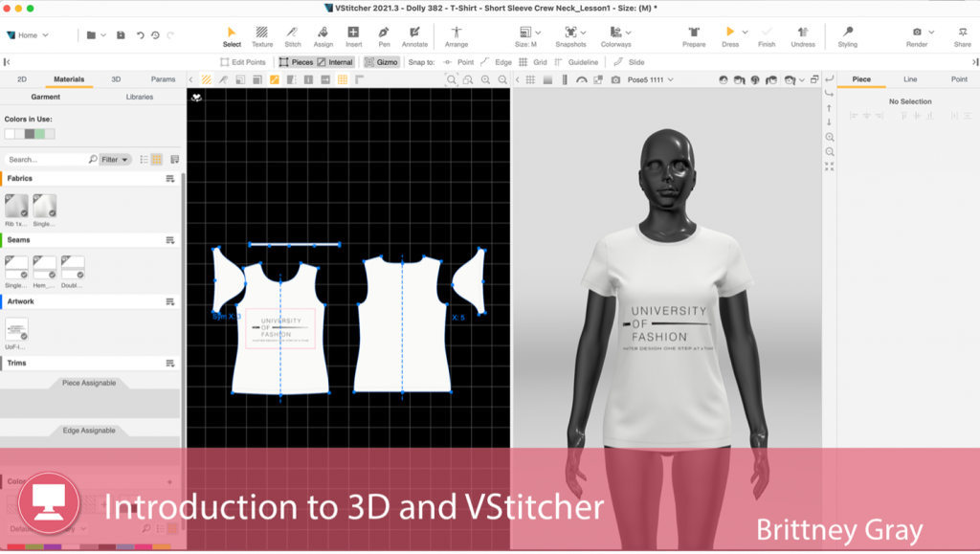Viewport: 980px width, 554px height.
Task: Select the Stitch tool
Action: 293,35
